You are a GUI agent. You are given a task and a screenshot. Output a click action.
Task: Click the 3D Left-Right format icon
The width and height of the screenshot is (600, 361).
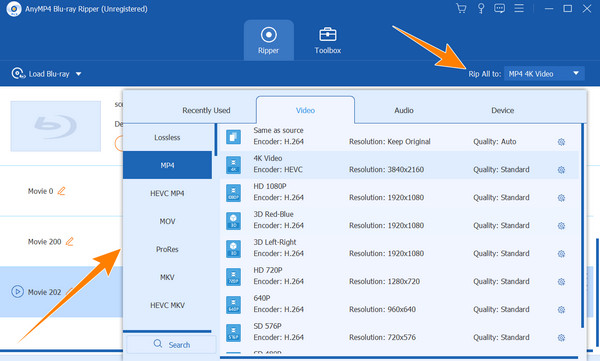tap(233, 248)
